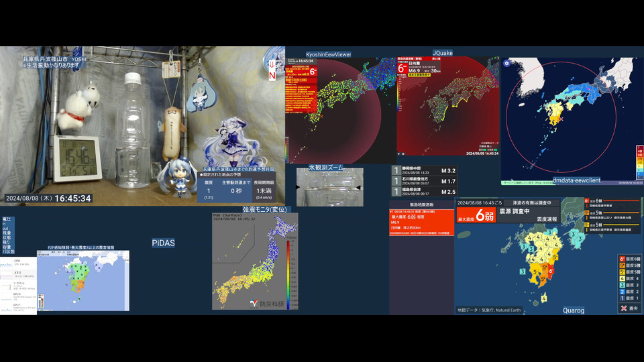Open 石川県能登地方 M 1.7 earthquake entry
The width and height of the screenshot is (644, 362).
pos(424,181)
